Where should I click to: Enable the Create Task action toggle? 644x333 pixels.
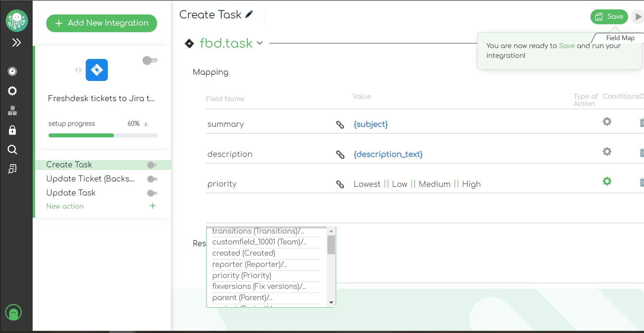tap(152, 165)
